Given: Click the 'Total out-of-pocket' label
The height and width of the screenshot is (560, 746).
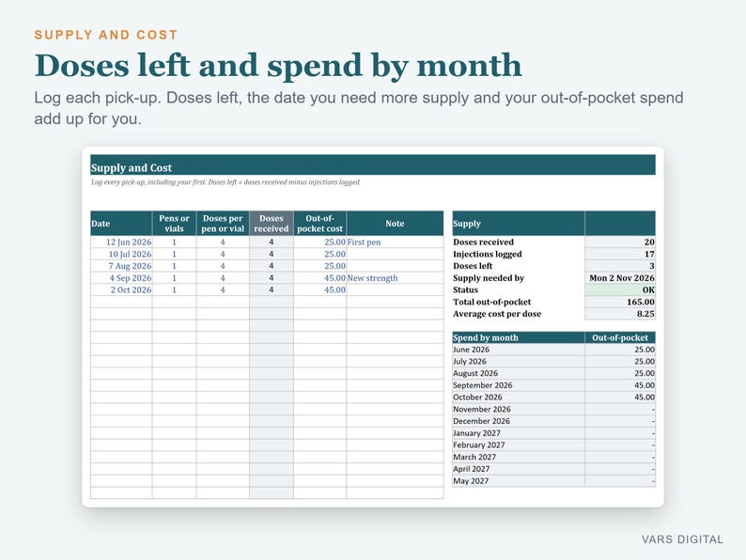Looking at the screenshot, I should [x=491, y=302].
